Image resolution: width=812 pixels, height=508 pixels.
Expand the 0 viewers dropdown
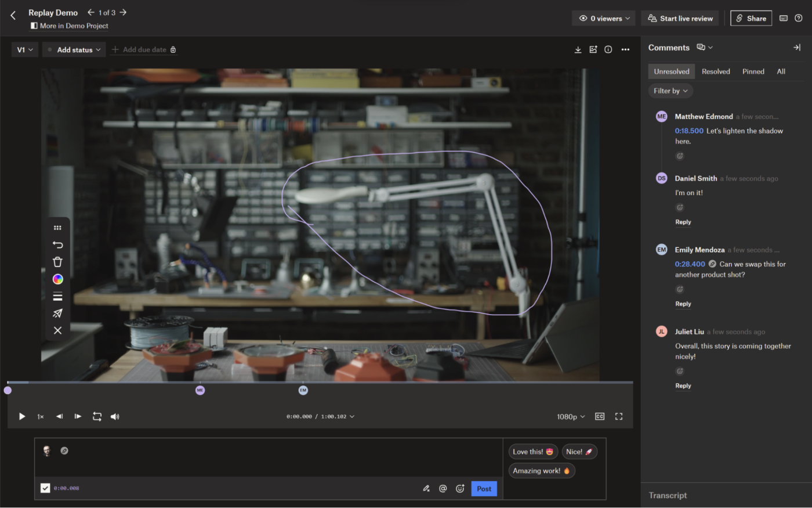click(604, 19)
